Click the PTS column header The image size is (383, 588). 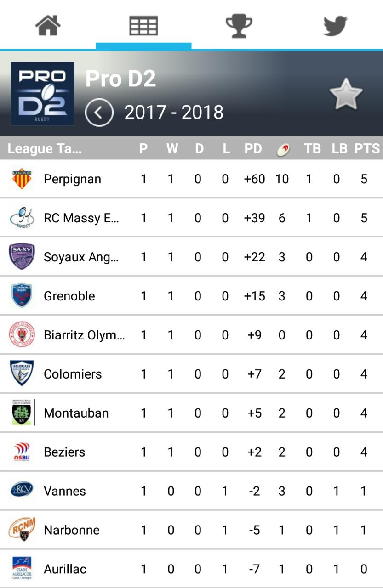(x=366, y=149)
